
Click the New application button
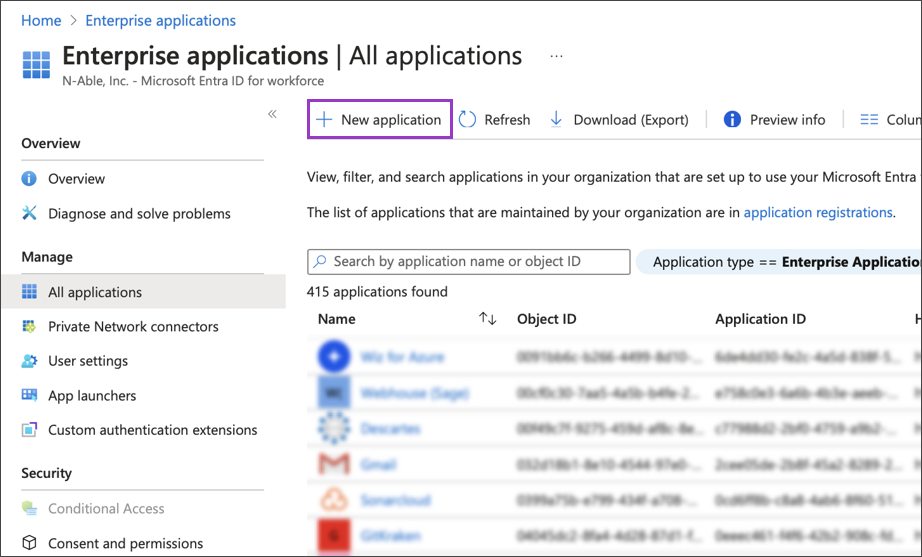[379, 120]
